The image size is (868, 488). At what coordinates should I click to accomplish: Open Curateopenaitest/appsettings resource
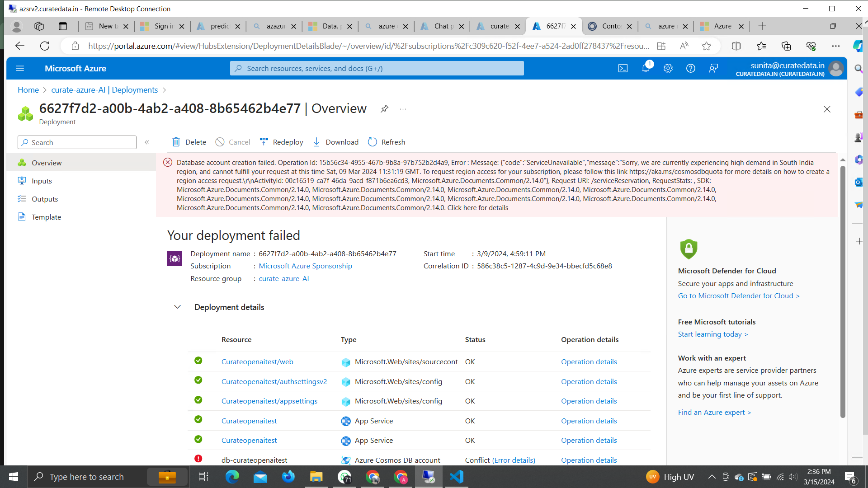pos(269,401)
